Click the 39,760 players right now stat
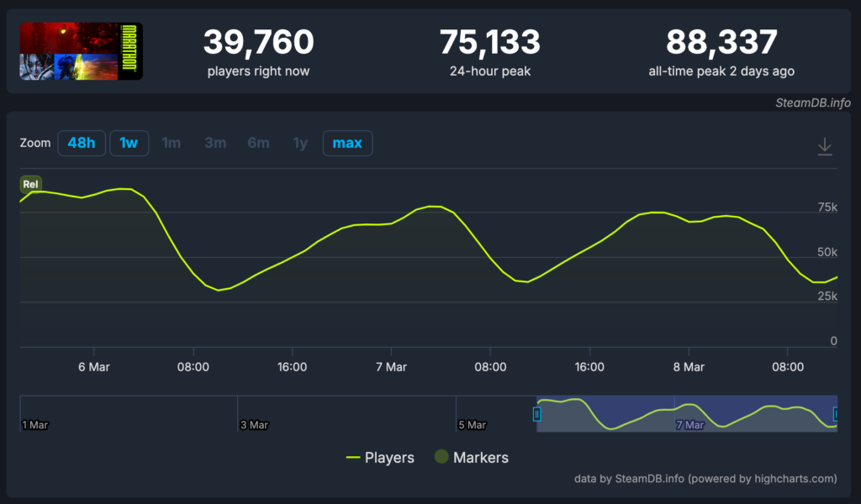The image size is (861, 504). (x=258, y=51)
